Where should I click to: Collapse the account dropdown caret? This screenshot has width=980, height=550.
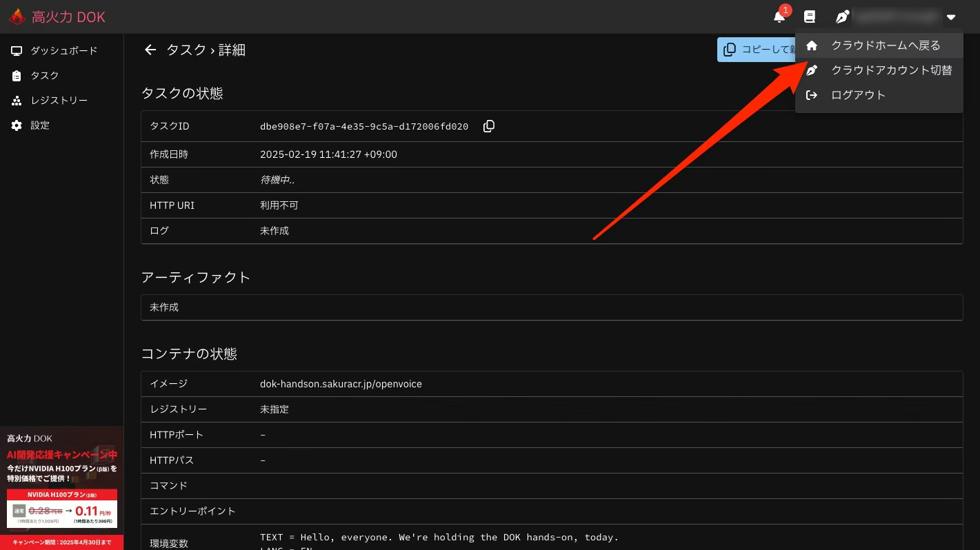[x=951, y=17]
